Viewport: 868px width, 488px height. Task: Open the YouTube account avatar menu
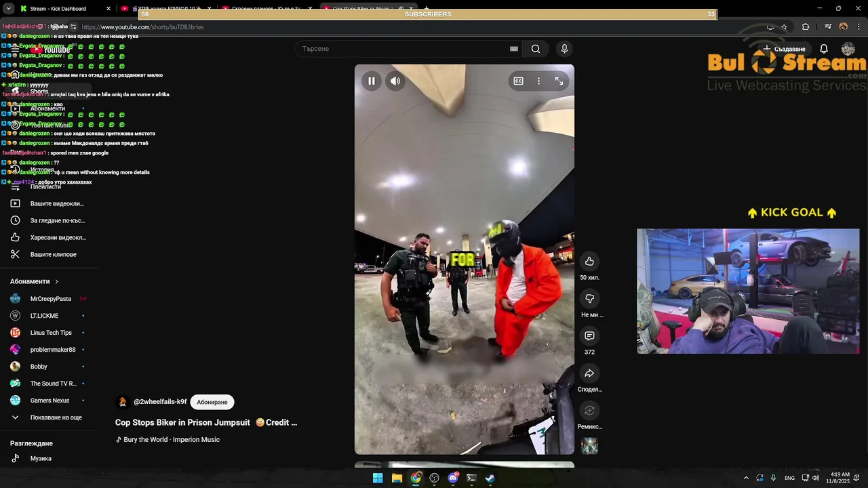click(x=848, y=49)
